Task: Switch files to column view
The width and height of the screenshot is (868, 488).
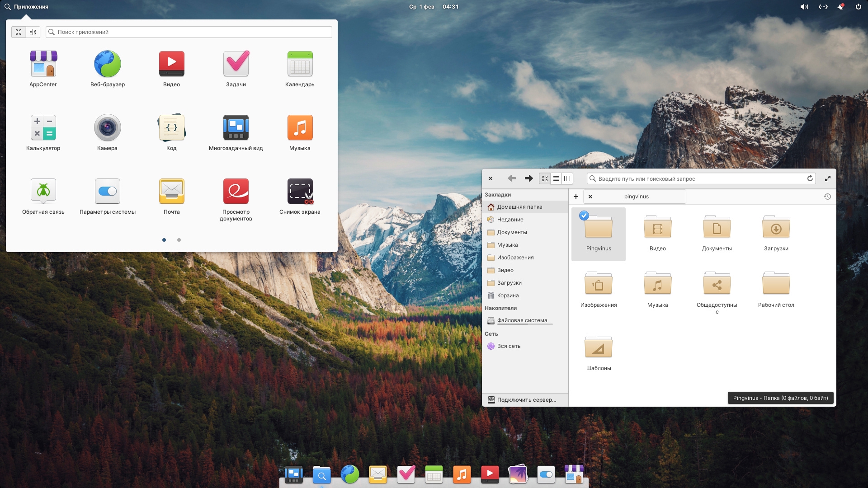Action: point(567,178)
